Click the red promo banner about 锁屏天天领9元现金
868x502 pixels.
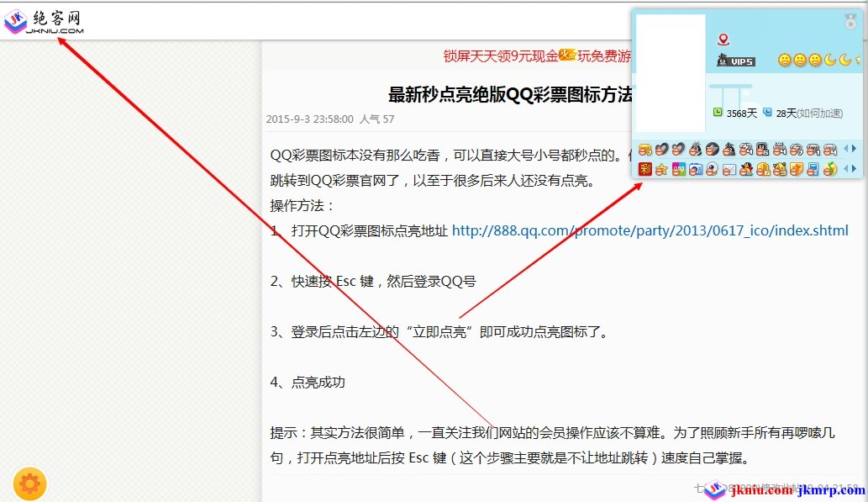point(538,56)
